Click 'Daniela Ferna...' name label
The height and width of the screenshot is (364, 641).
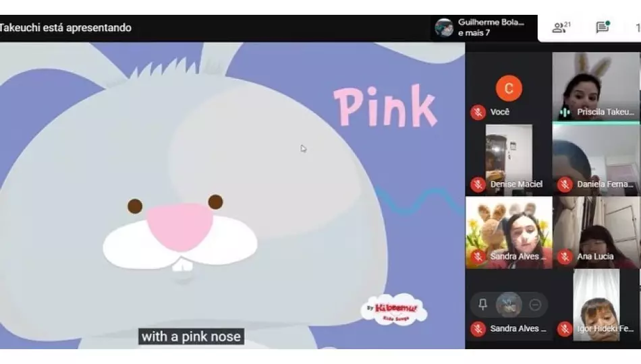605,184
